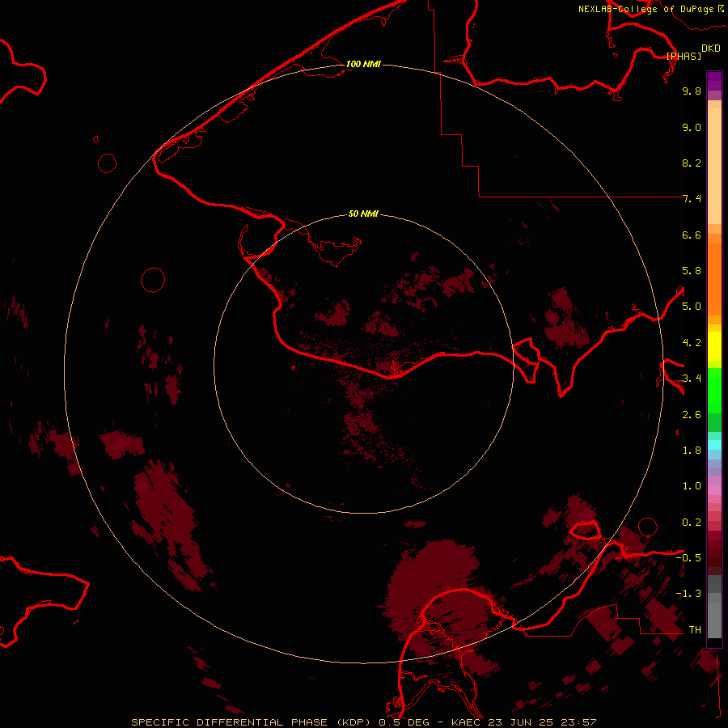Click the 1.0 color scale label
The width and height of the screenshot is (728, 728).
[x=692, y=486]
